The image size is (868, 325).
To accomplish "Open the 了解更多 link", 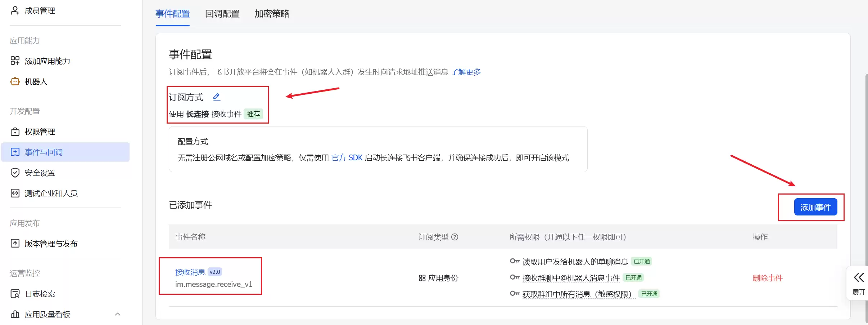I will point(465,72).
